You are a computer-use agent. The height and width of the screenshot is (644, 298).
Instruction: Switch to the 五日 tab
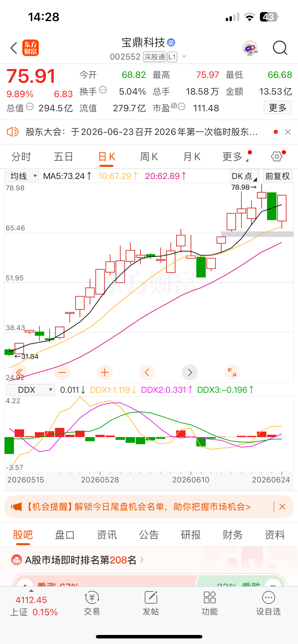click(64, 157)
